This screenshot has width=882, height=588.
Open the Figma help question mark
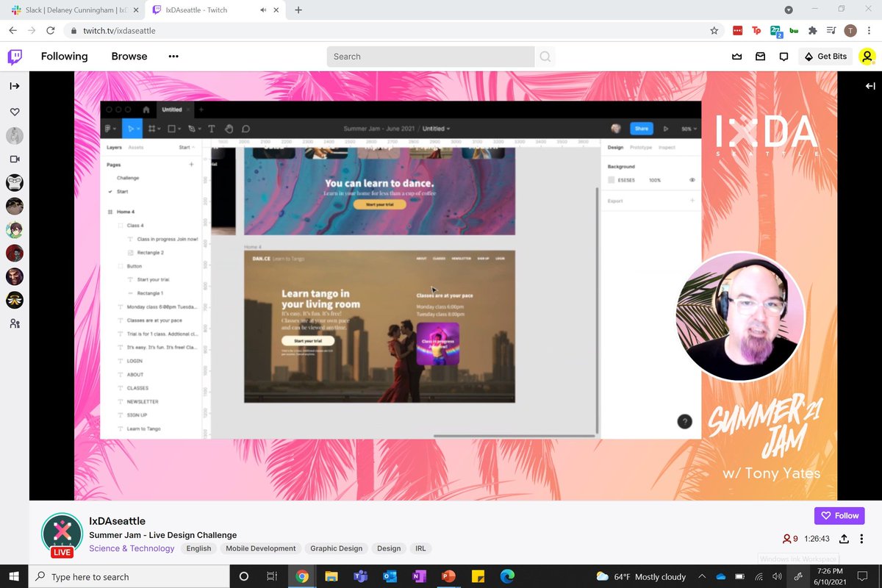click(x=684, y=421)
